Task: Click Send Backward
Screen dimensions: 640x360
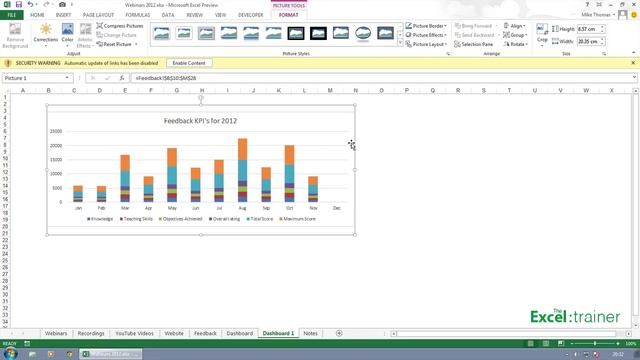Action: [474, 35]
